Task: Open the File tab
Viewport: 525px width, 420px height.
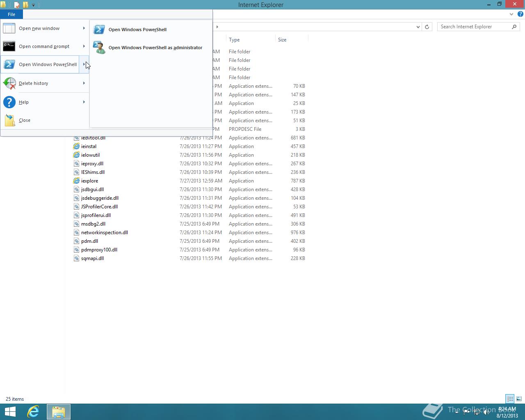Action: pyautogui.click(x=11, y=14)
